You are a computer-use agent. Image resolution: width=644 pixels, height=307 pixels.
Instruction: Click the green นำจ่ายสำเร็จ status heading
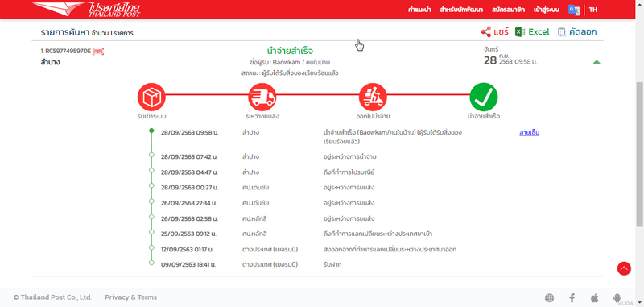pyautogui.click(x=290, y=51)
